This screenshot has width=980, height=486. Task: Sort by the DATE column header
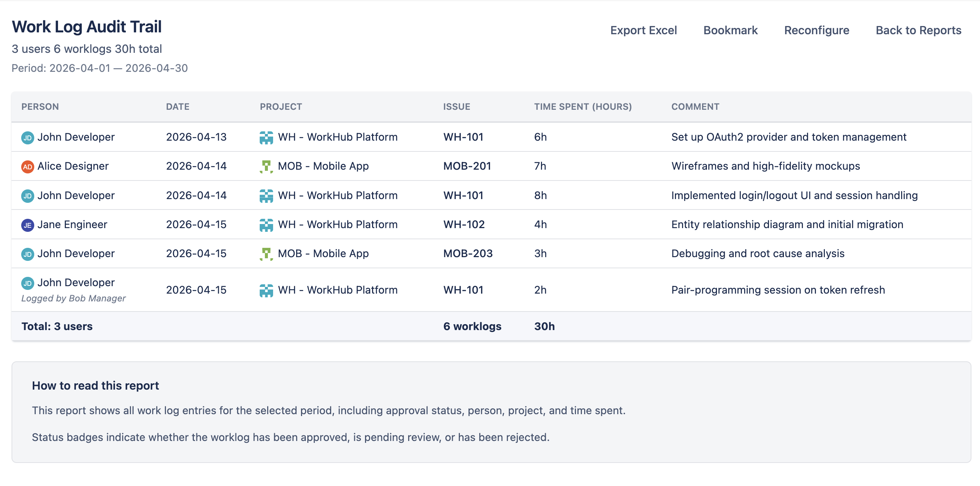[x=177, y=106]
